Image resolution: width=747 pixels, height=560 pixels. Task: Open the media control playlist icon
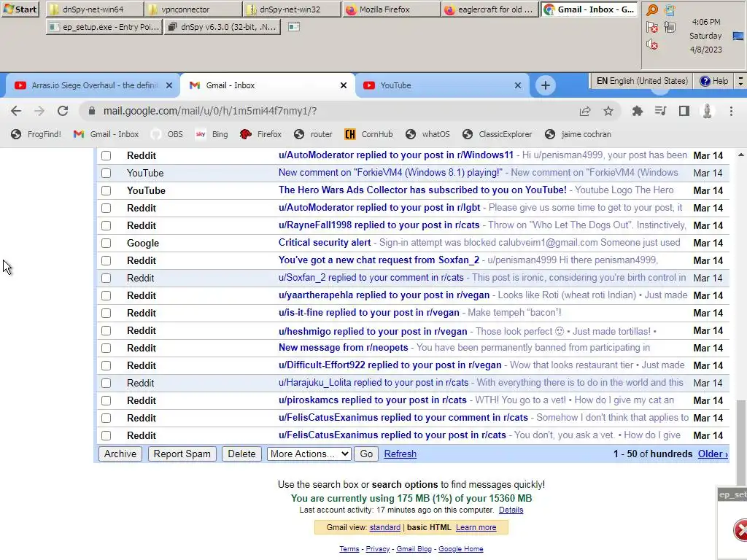[x=660, y=111]
